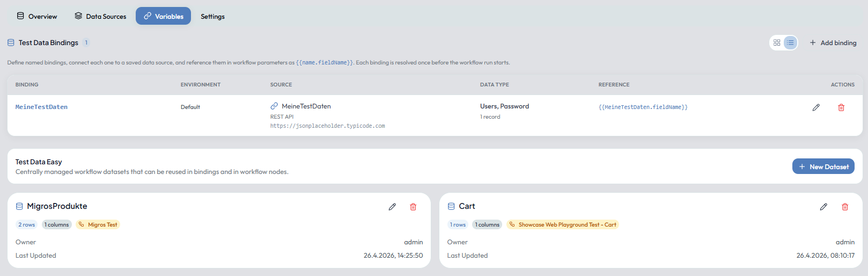
Task: Click the '2 rows' badge on MigrosProdukte
Action: [x=27, y=224]
